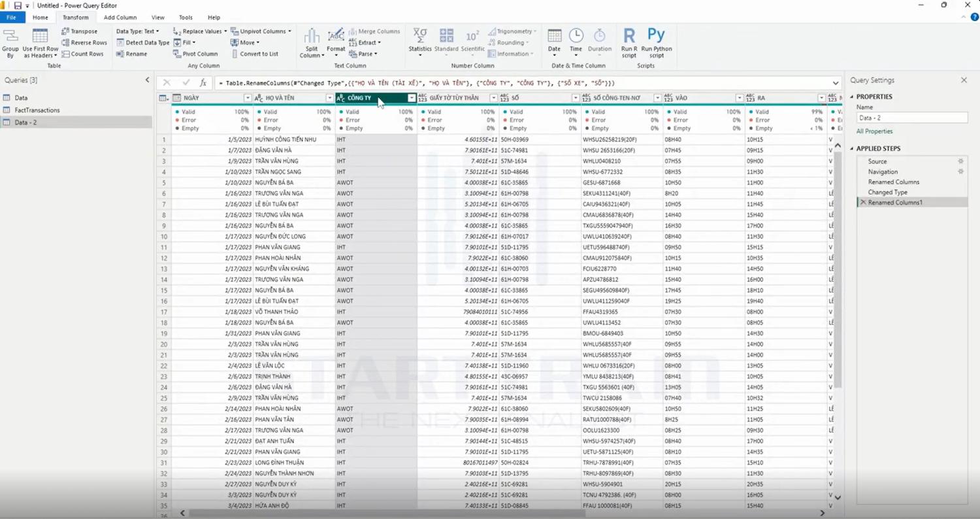Click Detect Data Type

point(143,42)
